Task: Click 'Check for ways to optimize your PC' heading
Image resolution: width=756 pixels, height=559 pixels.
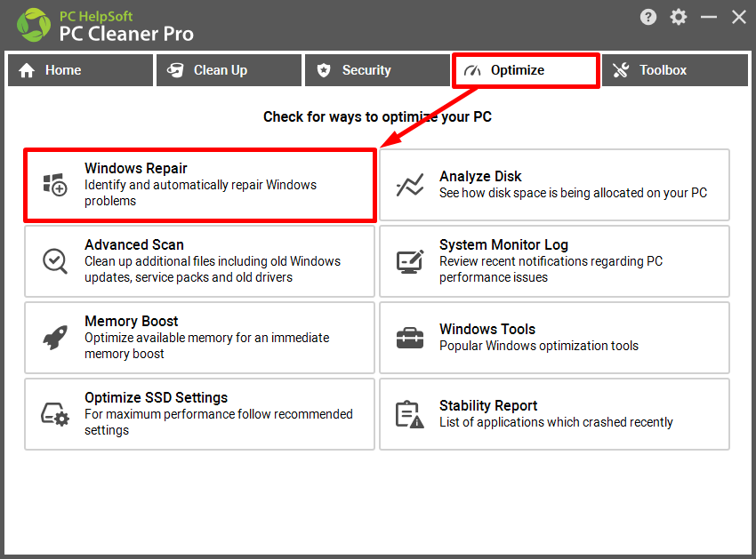Action: click(x=377, y=116)
